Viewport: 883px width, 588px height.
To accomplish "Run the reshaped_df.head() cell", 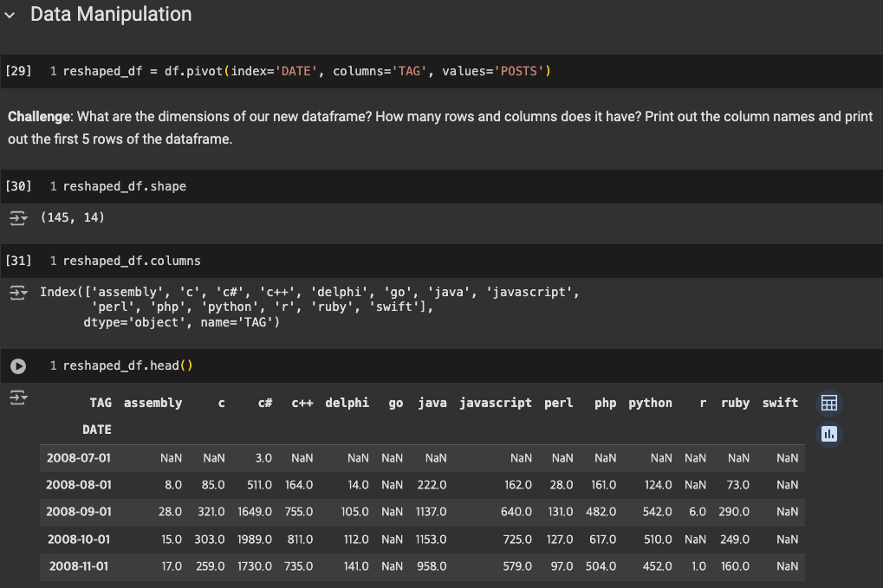I will click(17, 365).
